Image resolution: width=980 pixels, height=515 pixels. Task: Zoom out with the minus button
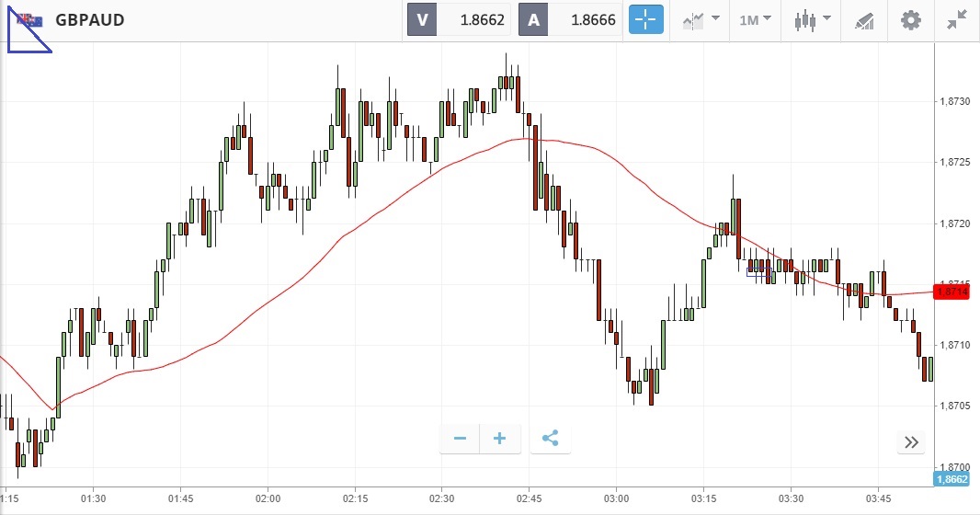pyautogui.click(x=461, y=439)
